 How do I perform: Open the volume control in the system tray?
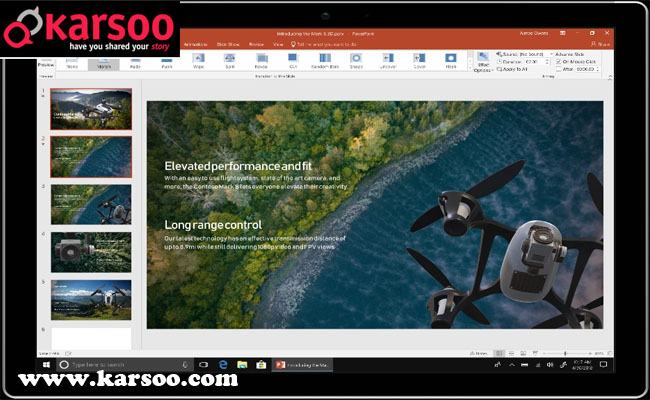click(x=550, y=365)
